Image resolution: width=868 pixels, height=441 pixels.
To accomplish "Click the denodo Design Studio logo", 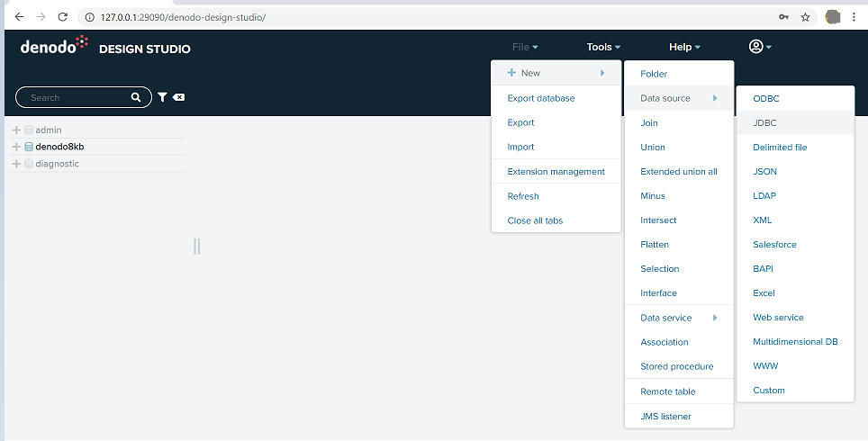I will [105, 47].
